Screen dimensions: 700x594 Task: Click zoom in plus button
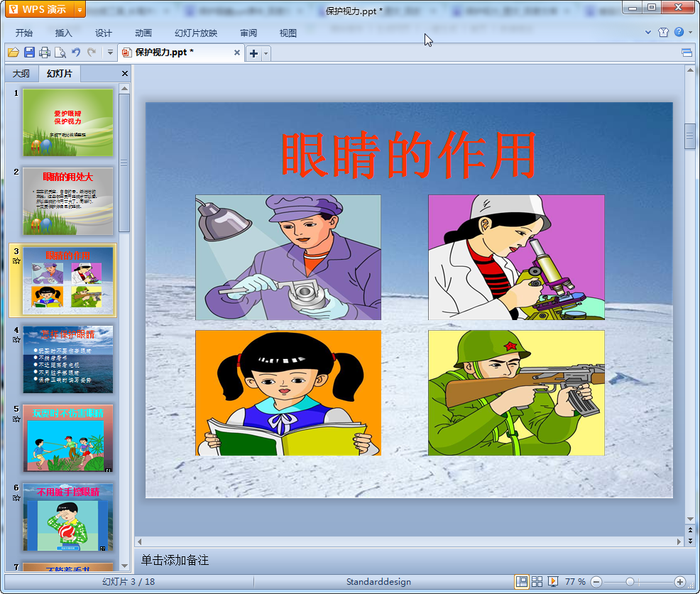pyautogui.click(x=680, y=581)
